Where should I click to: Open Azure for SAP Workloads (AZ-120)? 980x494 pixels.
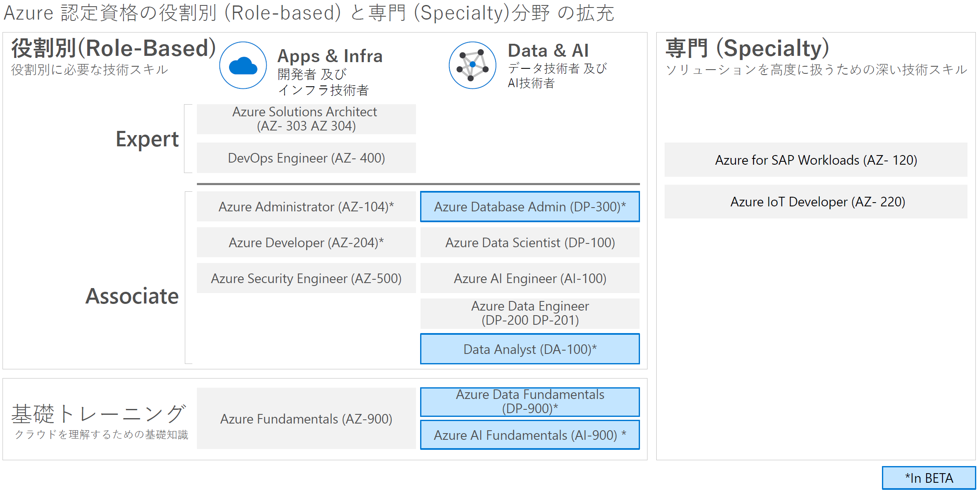click(x=816, y=160)
